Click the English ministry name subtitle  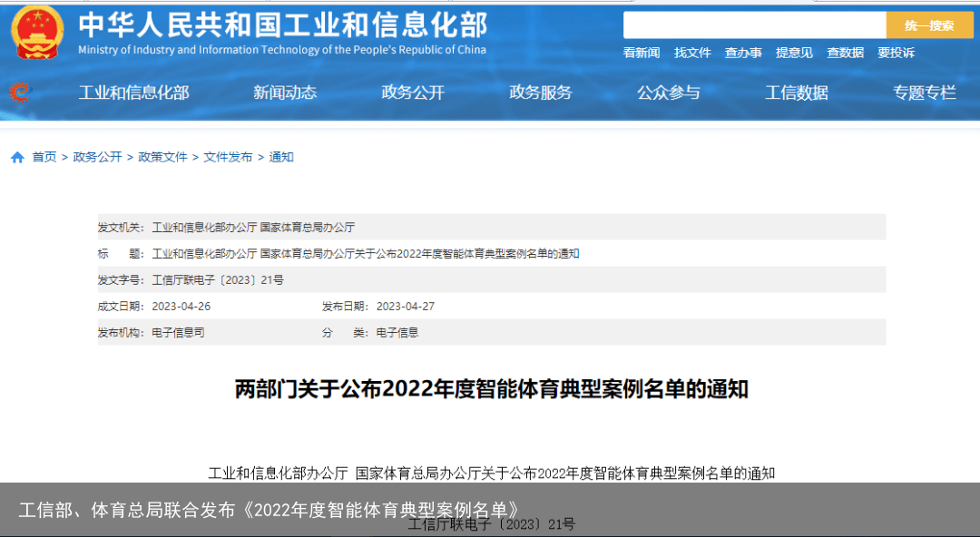coord(282,50)
